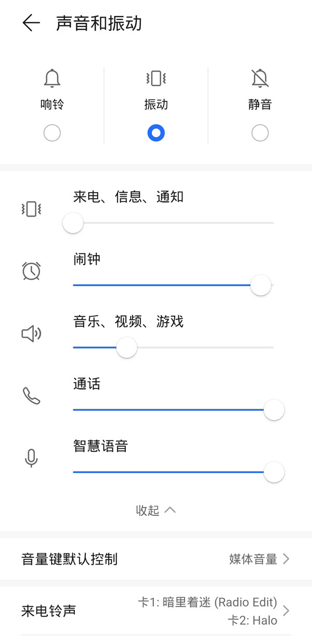Click the phone handset icon next to 通话
This screenshot has width=312, height=644.
31,396
